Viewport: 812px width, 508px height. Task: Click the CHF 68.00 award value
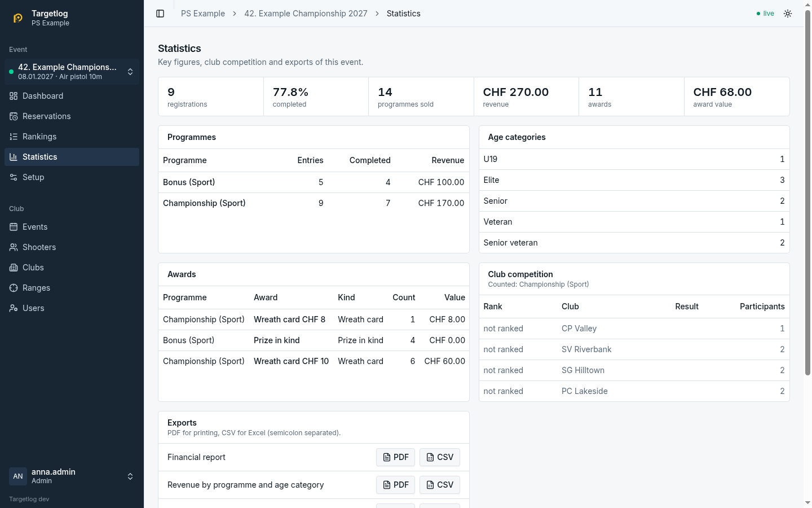coord(722,92)
